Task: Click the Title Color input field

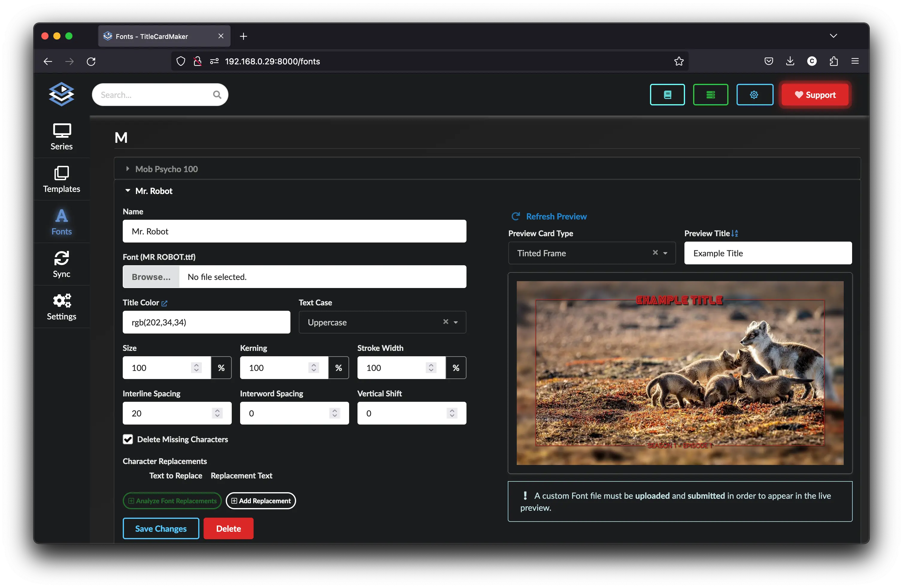Action: pyautogui.click(x=206, y=322)
